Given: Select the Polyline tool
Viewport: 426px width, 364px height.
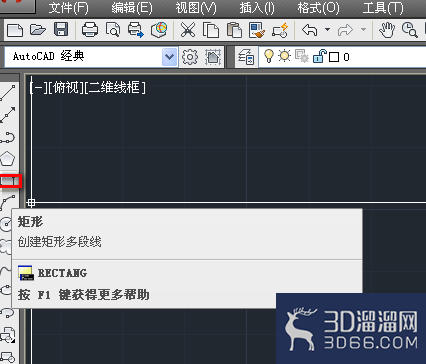Looking at the screenshot, I should coord(8,137).
